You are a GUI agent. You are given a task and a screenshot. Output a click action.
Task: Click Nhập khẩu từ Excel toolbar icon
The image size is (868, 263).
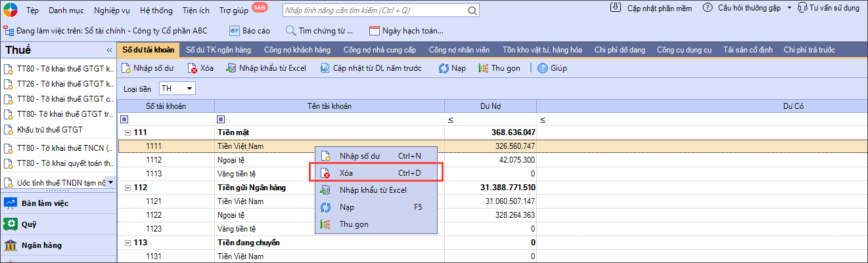coord(231,68)
